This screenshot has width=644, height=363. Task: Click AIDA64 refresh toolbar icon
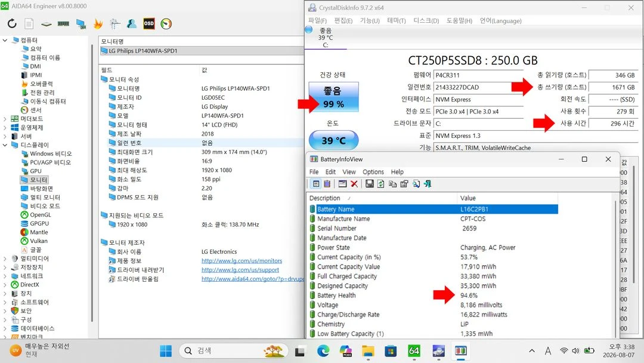click(12, 24)
